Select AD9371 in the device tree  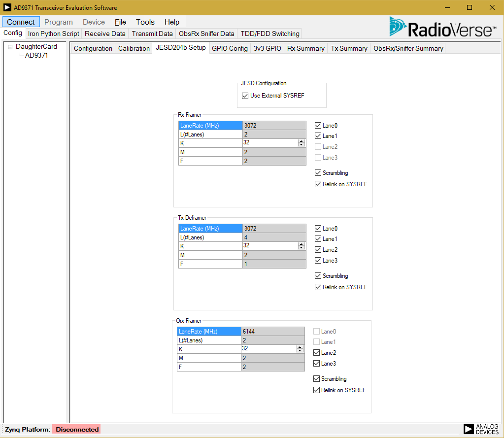pyautogui.click(x=36, y=55)
